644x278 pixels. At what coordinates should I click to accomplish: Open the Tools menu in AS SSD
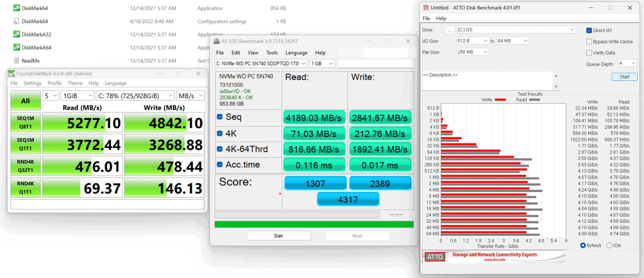(272, 53)
